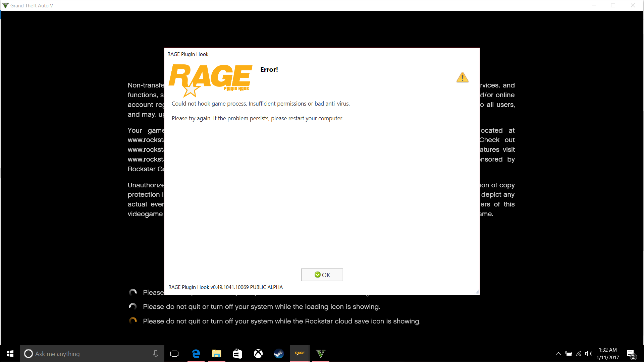Click OK in the RAGE error dialog

coord(322,275)
